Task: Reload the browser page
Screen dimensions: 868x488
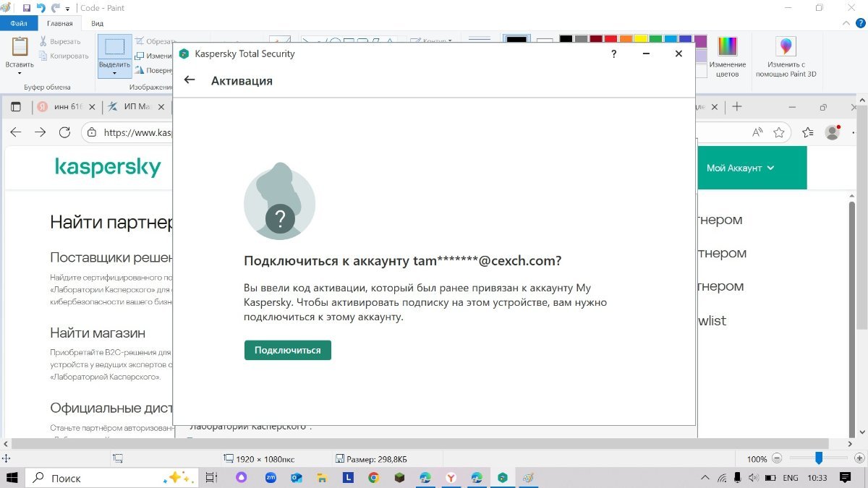Action: point(64,132)
